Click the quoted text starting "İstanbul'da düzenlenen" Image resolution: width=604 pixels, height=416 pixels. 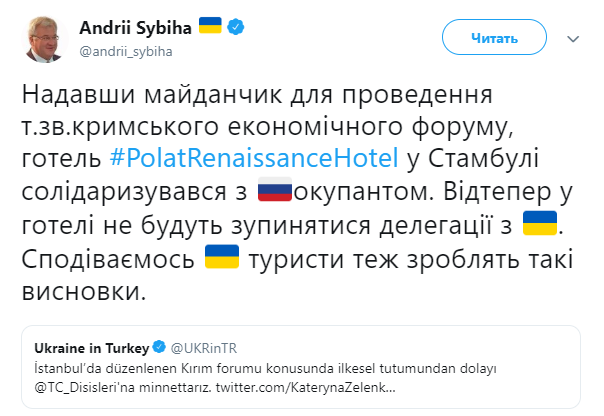point(250,366)
